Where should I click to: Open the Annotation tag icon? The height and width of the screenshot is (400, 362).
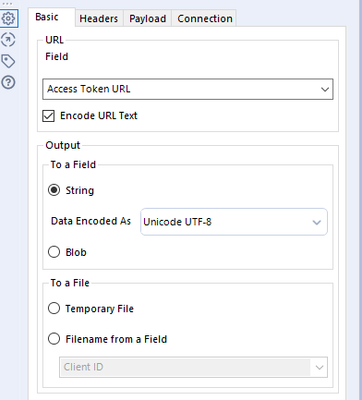[x=8, y=61]
